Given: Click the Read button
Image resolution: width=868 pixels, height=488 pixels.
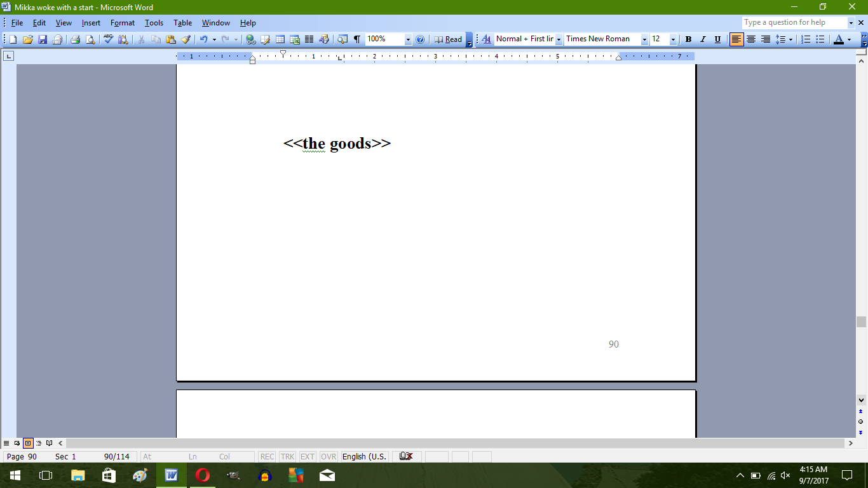Looking at the screenshot, I should (448, 39).
